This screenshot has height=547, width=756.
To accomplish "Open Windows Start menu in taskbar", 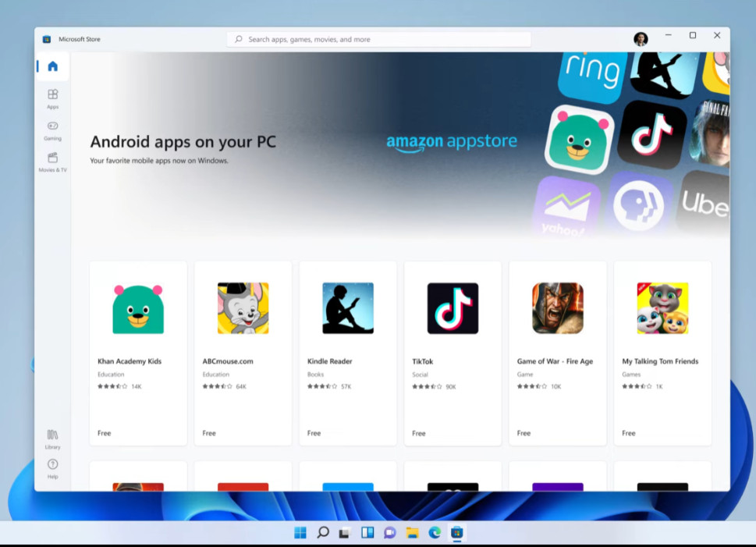I will (x=300, y=532).
